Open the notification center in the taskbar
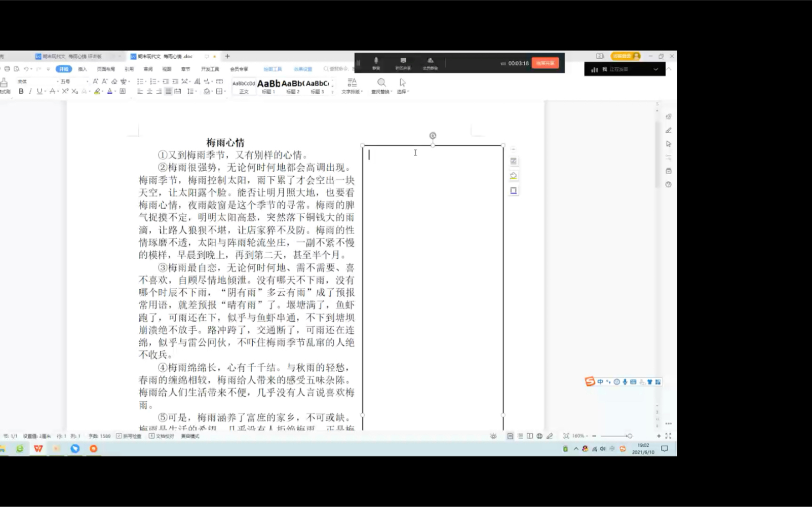This screenshot has height=507, width=812. 665,449
